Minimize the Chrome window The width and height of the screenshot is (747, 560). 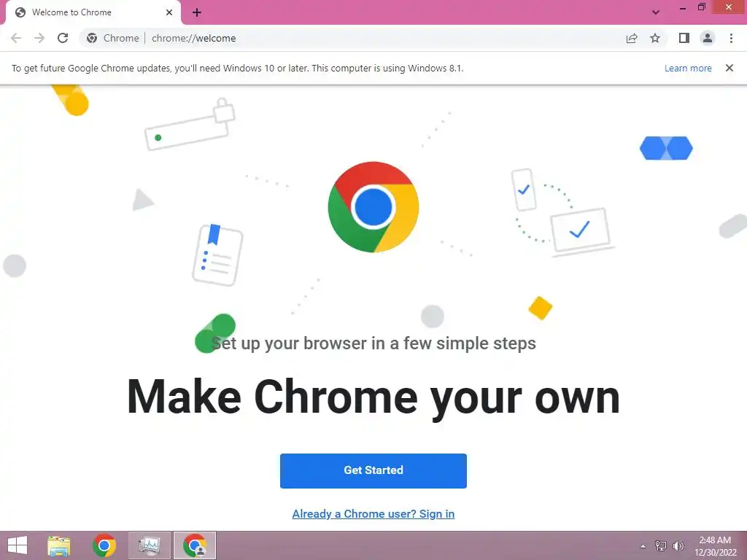[682, 7]
